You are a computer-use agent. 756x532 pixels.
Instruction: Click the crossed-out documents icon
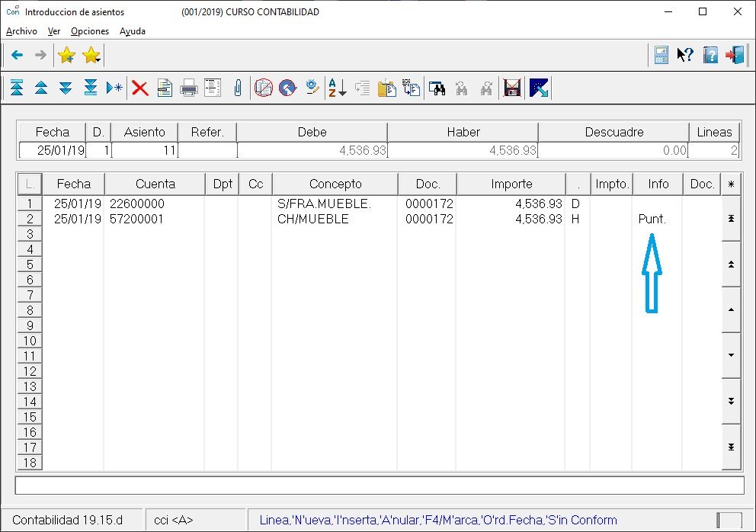click(264, 88)
